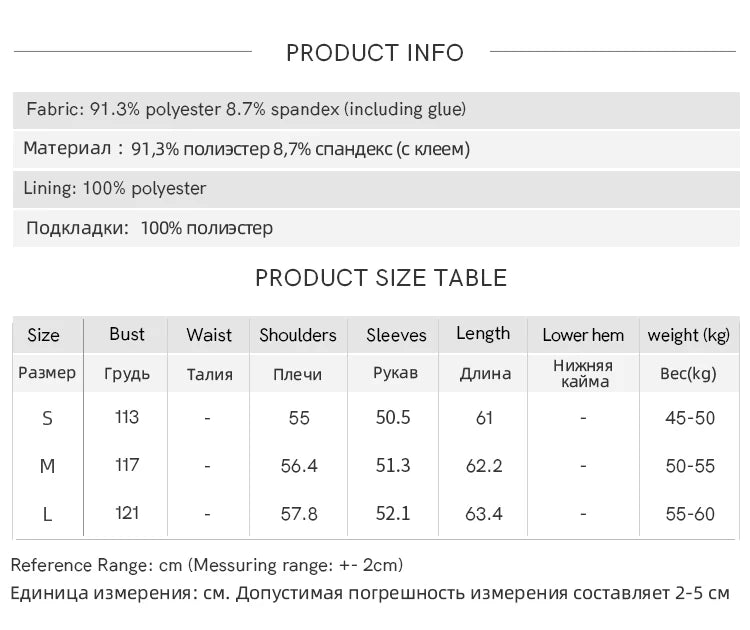Click the PRODUCT SIZE TABLE heading
The image size is (750, 630).
[x=381, y=278]
